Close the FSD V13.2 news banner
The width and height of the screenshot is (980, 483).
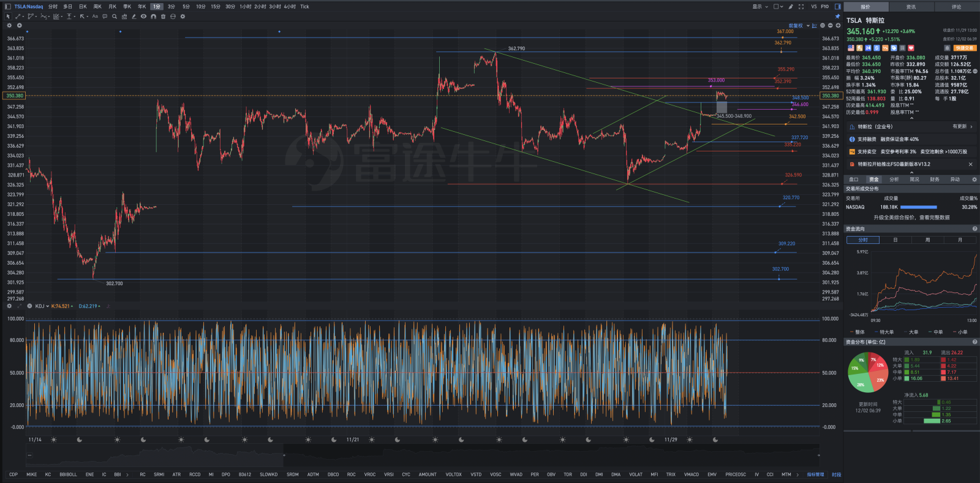click(x=970, y=164)
